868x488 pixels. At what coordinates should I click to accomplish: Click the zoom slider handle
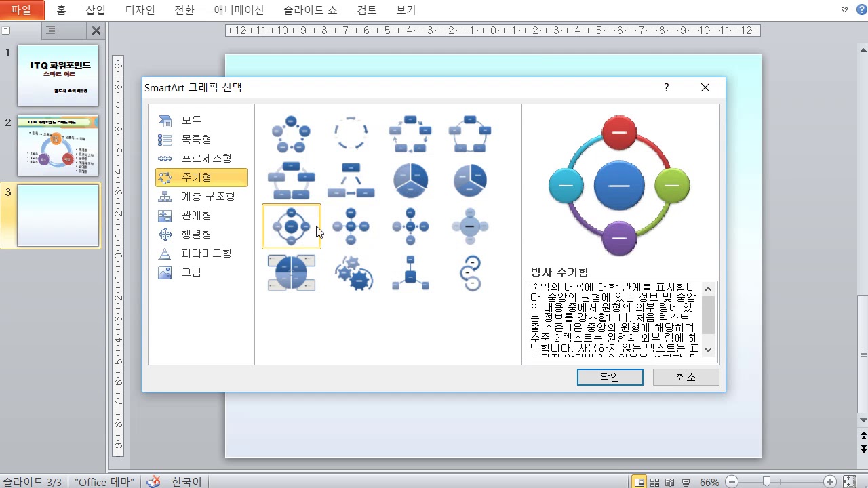[x=766, y=482]
